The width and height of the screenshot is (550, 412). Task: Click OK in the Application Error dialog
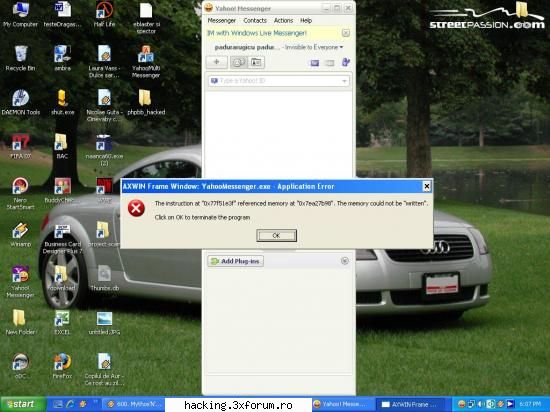[276, 235]
